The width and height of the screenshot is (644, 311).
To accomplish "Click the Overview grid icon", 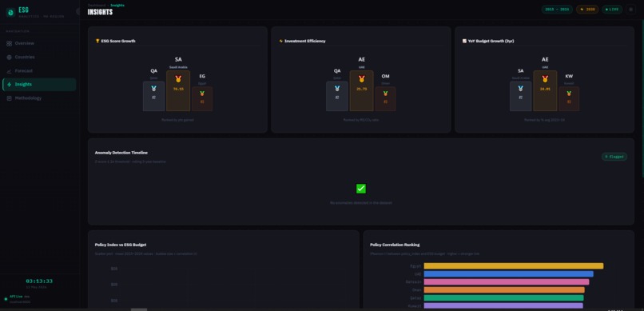I will [x=9, y=43].
